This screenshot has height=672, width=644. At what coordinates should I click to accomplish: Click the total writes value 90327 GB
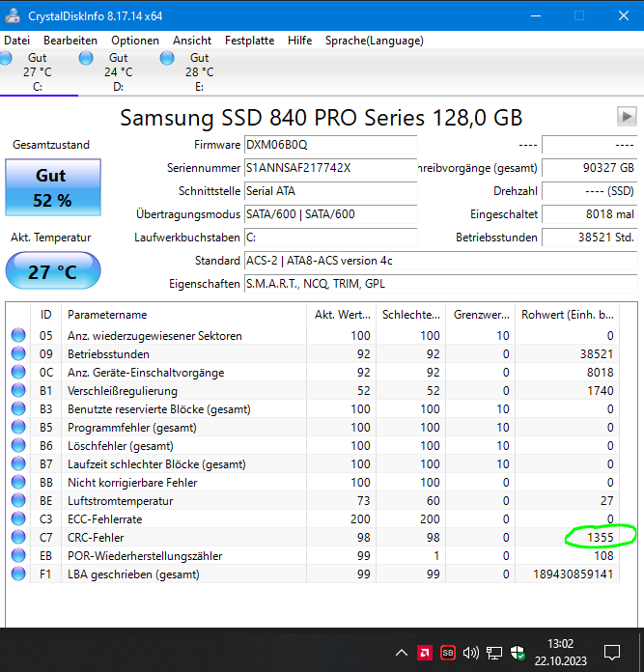point(590,168)
